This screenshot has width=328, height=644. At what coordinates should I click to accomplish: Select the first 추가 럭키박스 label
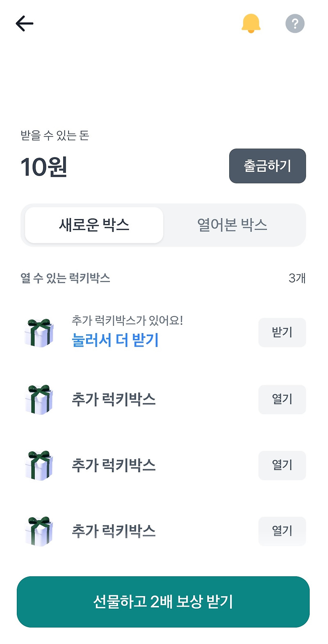[114, 400]
